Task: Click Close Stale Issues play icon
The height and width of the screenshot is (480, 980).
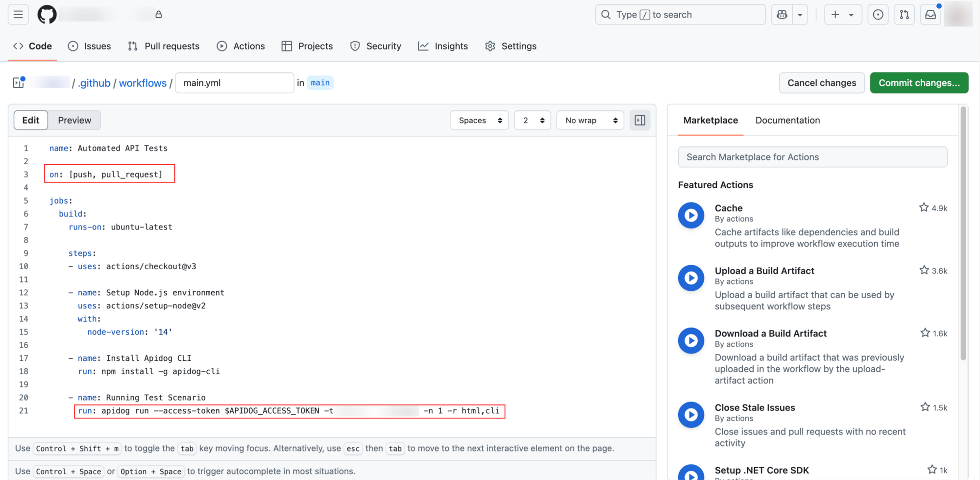Action: pos(691,415)
